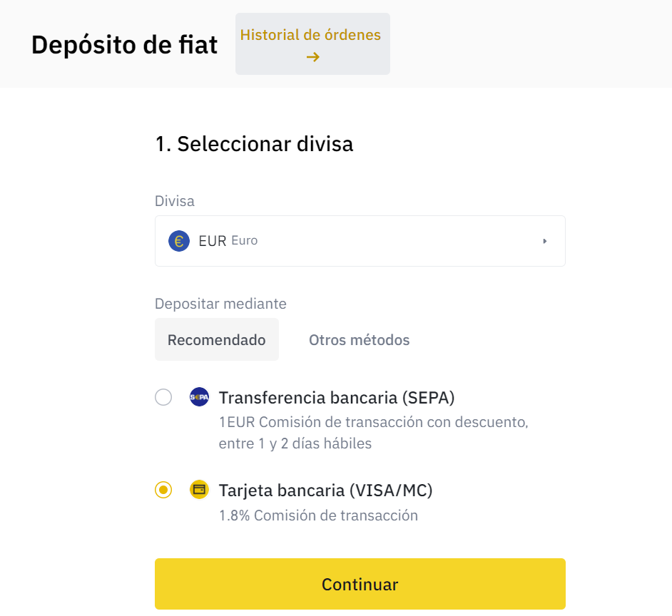Click the Transferencia bancaria (SEPA) label
Image resolution: width=672 pixels, height=616 pixels.
point(336,397)
